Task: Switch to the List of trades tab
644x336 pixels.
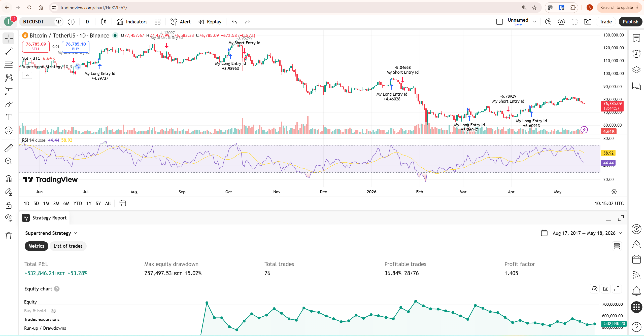Action: [68, 246]
